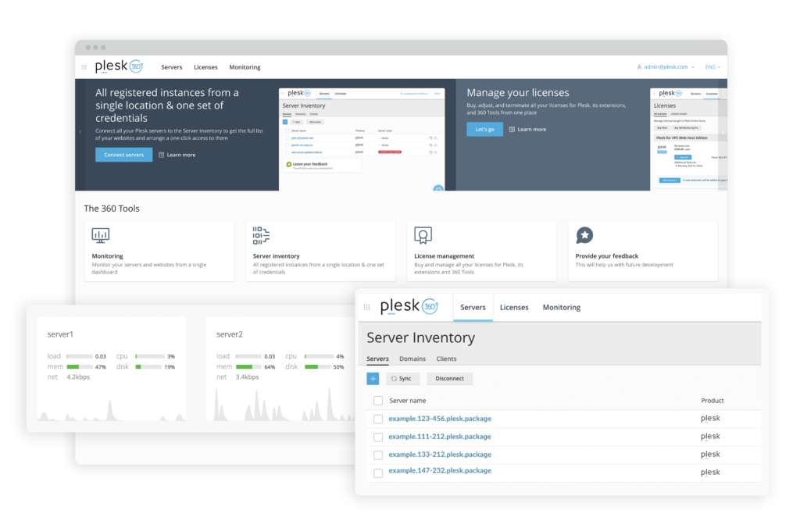Check the box for example.111-212.plesk.package
The height and width of the screenshot is (532, 800).
pyautogui.click(x=378, y=437)
